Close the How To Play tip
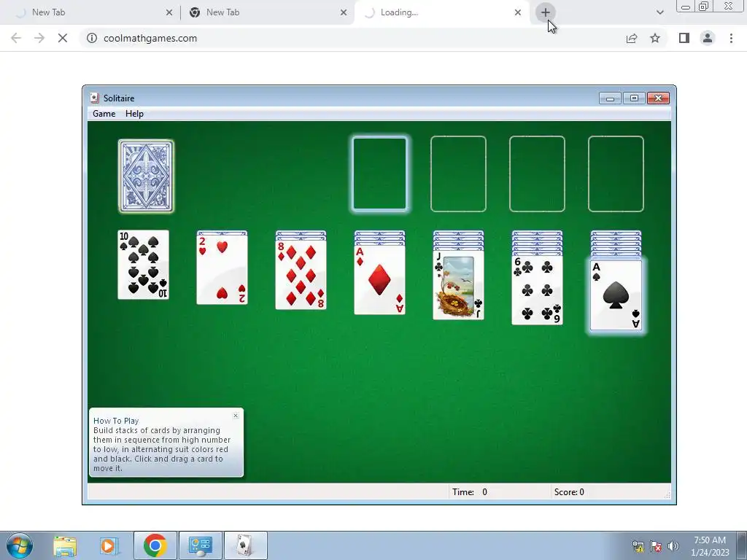Image resolution: width=747 pixels, height=560 pixels. click(x=236, y=416)
